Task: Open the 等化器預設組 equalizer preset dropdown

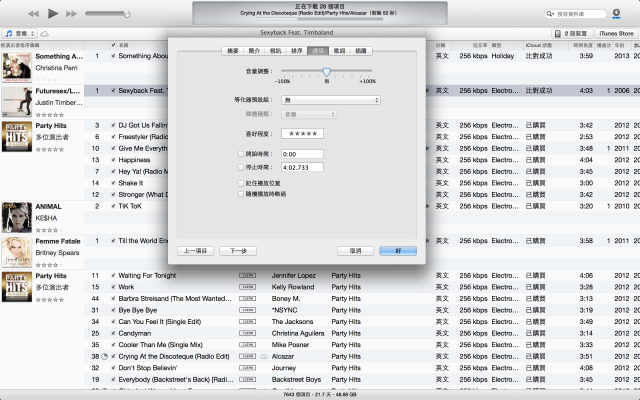Action: [331, 100]
